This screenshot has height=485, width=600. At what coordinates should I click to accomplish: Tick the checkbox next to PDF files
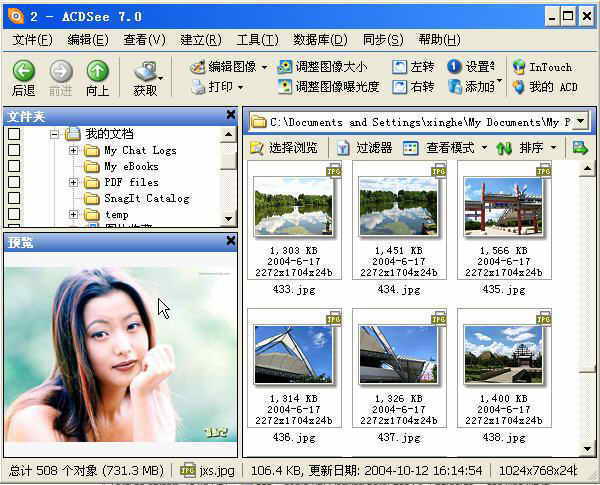14,182
